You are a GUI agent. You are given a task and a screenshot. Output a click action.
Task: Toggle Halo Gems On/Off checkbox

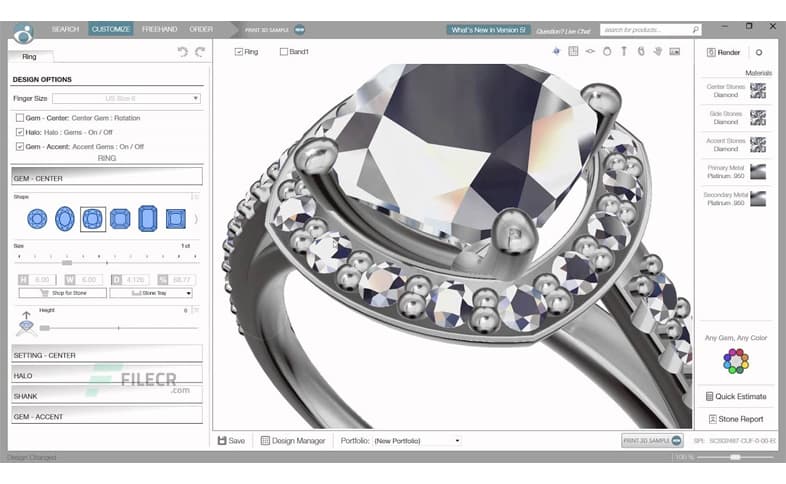(x=20, y=132)
